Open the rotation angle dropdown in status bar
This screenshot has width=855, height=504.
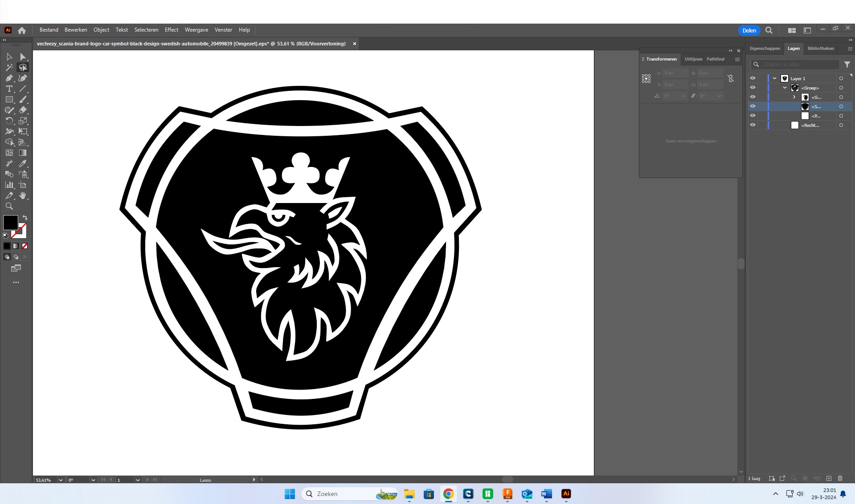pos(93,480)
